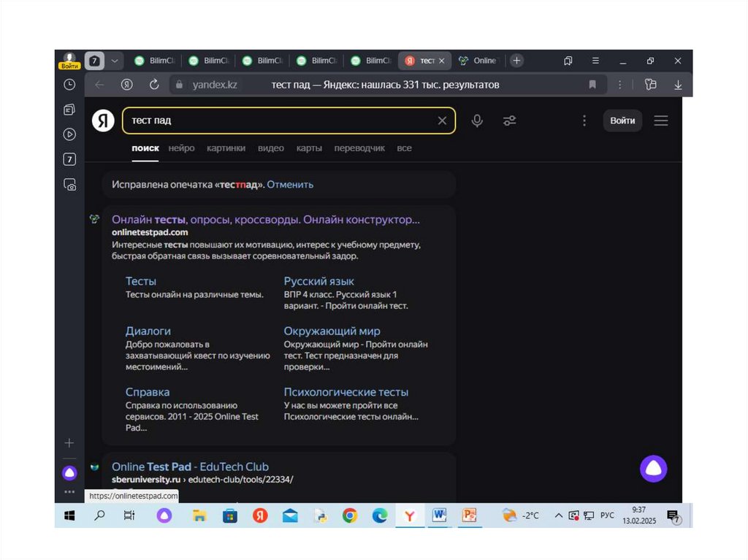Image resolution: width=748 pixels, height=560 pixels.
Task: Open Online Test Pad - EduTech Club result
Action: tap(190, 467)
